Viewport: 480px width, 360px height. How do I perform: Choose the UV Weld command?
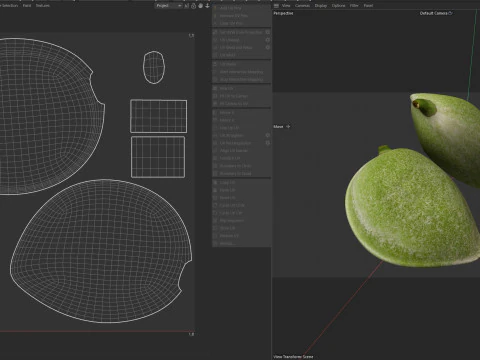tap(242, 55)
